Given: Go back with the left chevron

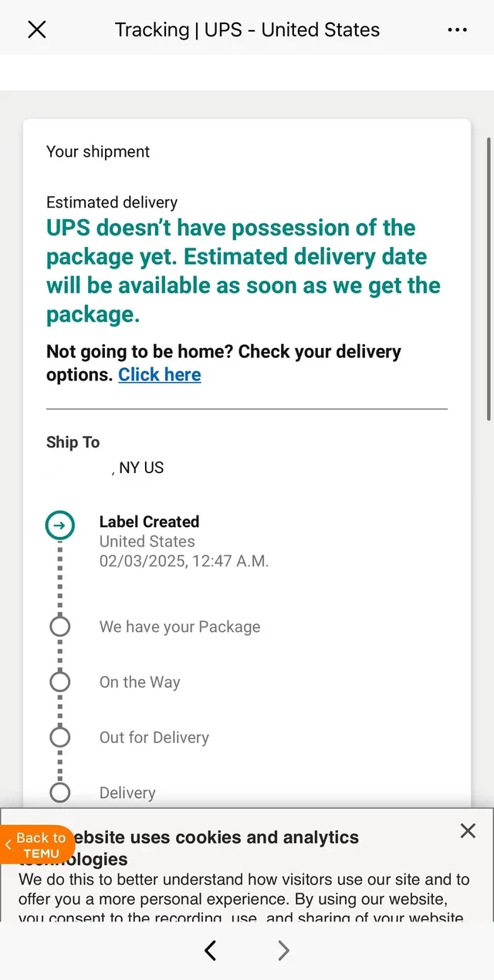Looking at the screenshot, I should coord(210,951).
